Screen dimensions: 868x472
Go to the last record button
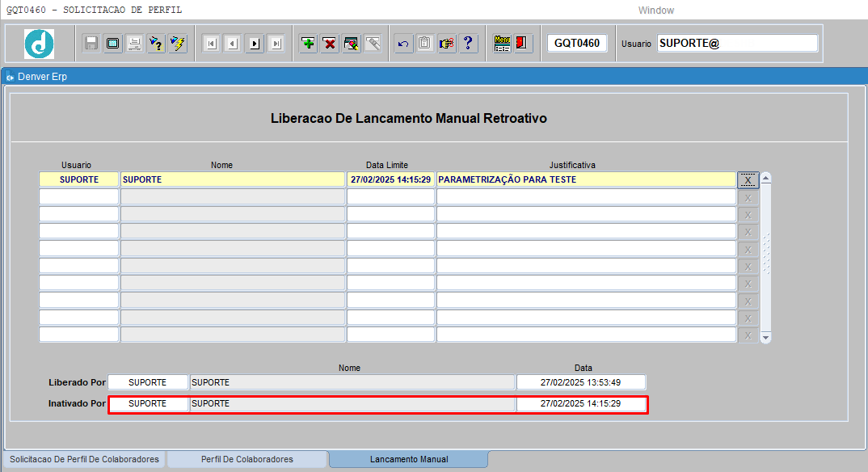click(276, 43)
